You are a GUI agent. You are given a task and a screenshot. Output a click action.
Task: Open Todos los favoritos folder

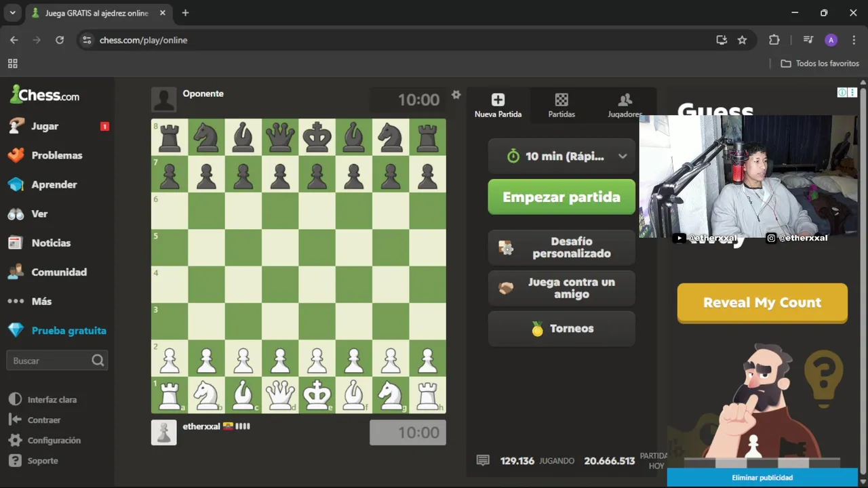[821, 63]
